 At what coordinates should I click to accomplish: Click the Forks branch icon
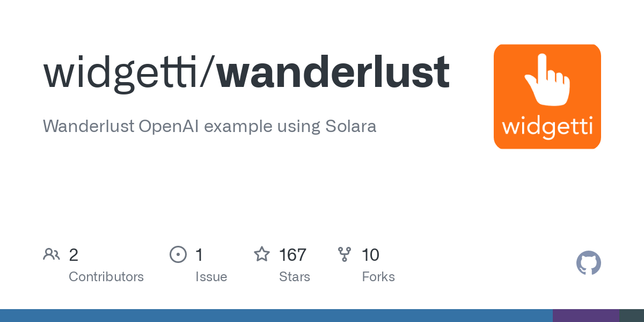tap(344, 254)
